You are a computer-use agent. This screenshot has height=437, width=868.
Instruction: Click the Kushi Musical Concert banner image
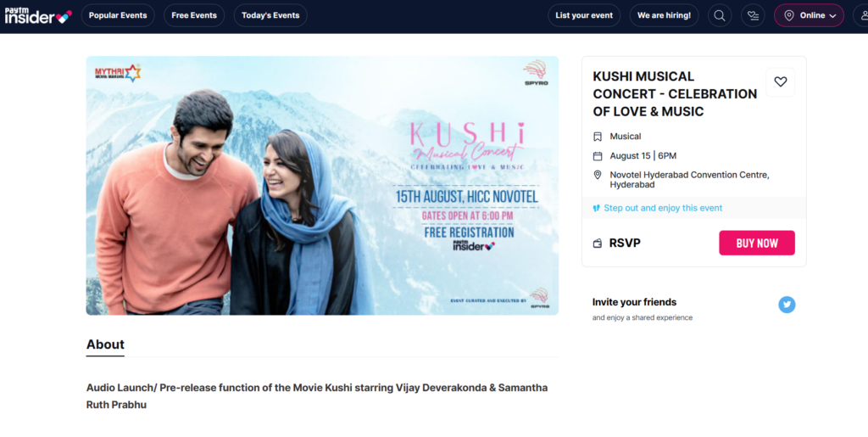322,186
